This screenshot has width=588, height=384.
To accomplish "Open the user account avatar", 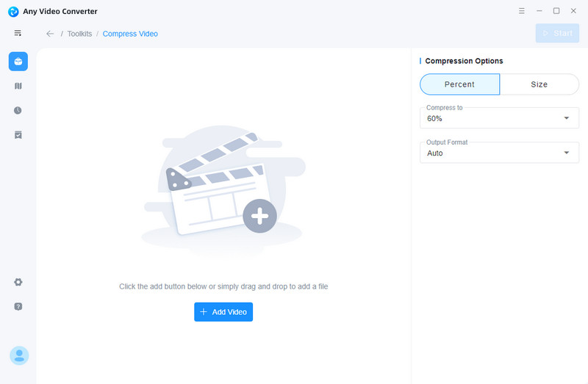I will (19, 355).
